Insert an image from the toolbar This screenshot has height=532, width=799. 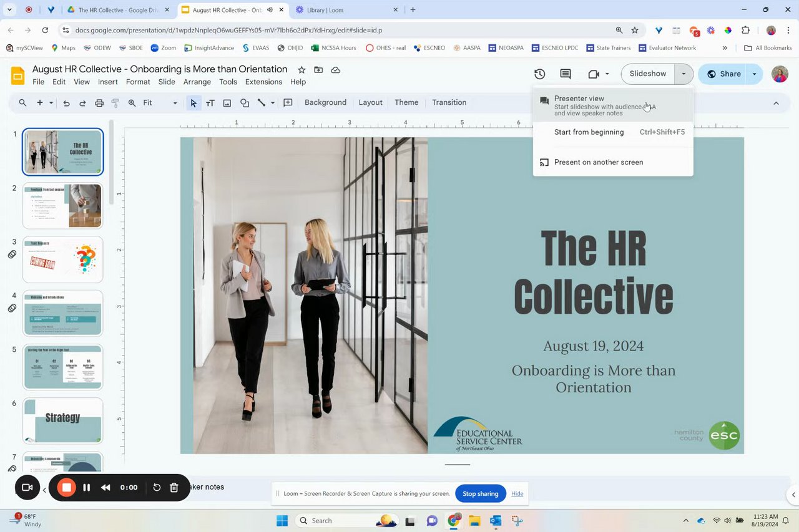click(x=227, y=103)
